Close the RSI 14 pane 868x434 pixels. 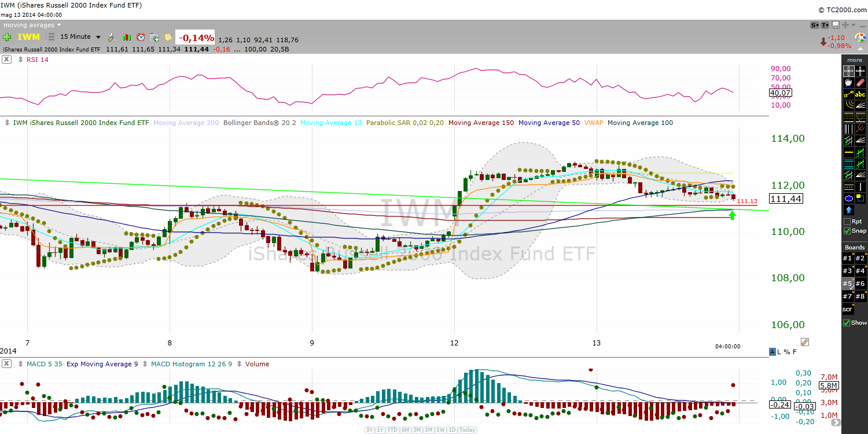pos(6,59)
